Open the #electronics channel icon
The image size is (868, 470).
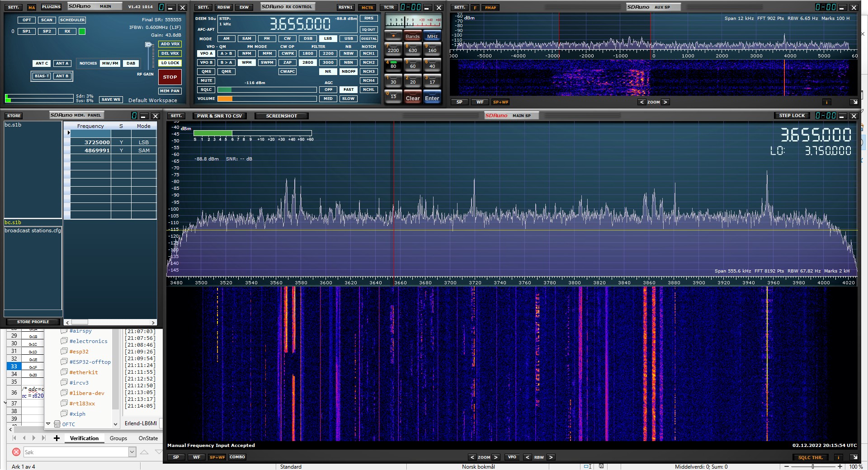(x=64, y=341)
